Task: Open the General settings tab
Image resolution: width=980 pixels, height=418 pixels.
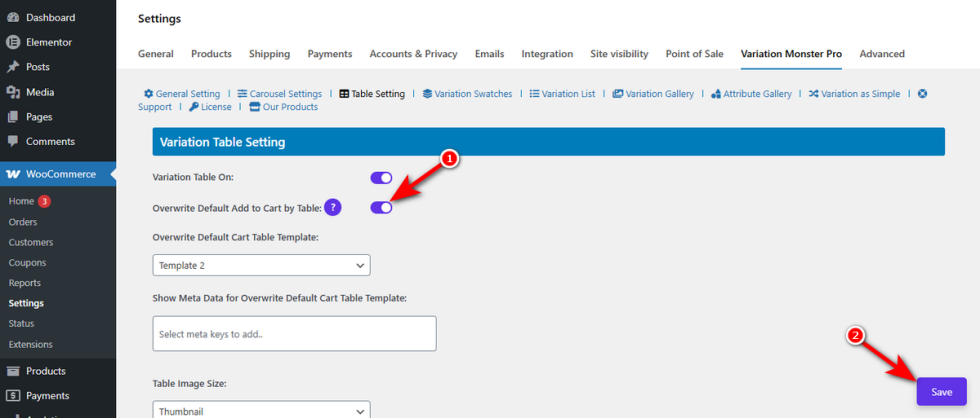Action: click(156, 54)
